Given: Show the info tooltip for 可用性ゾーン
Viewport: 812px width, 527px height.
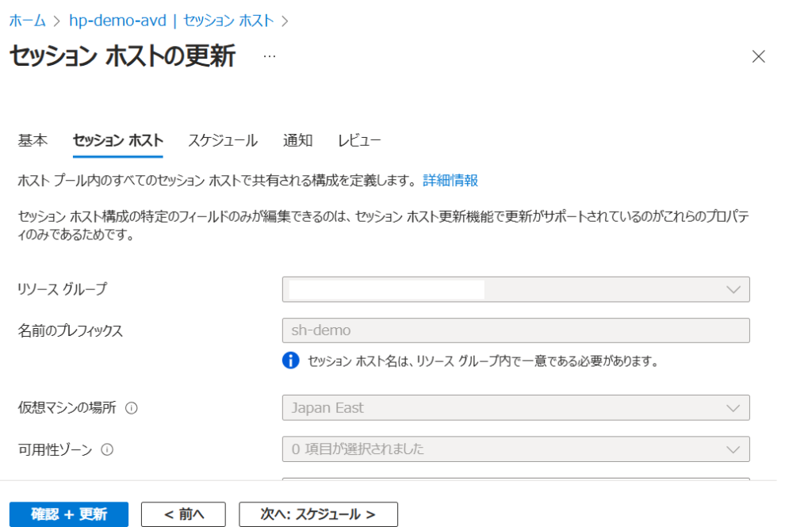Looking at the screenshot, I should coord(107,449).
